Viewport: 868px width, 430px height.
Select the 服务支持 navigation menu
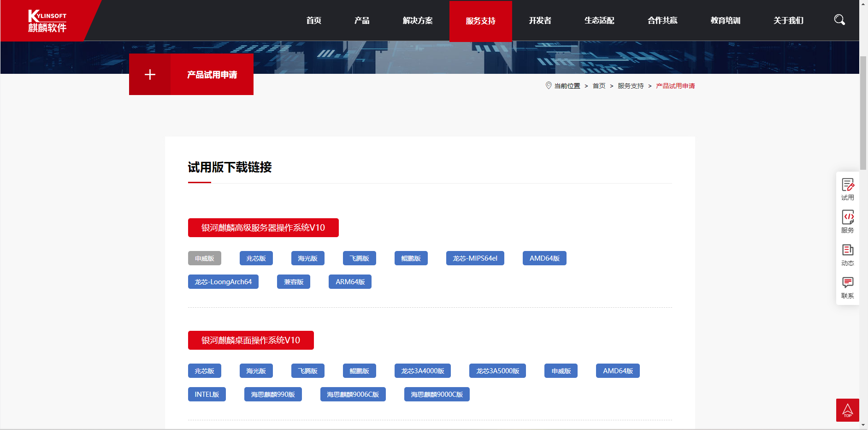pyautogui.click(x=481, y=21)
